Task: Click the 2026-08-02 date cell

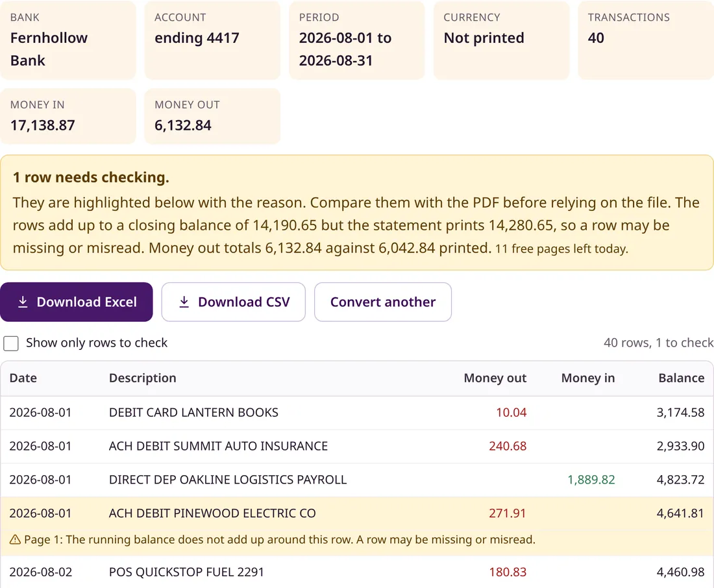Action: click(40, 572)
